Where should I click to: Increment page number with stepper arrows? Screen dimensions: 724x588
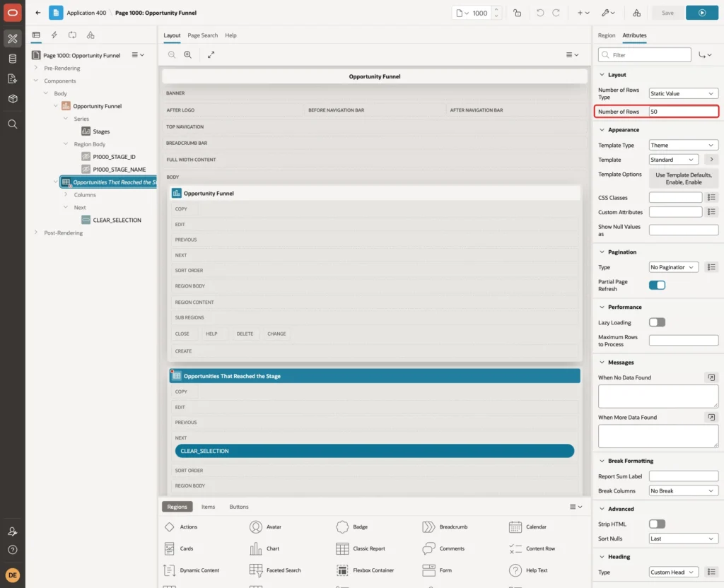point(496,10)
